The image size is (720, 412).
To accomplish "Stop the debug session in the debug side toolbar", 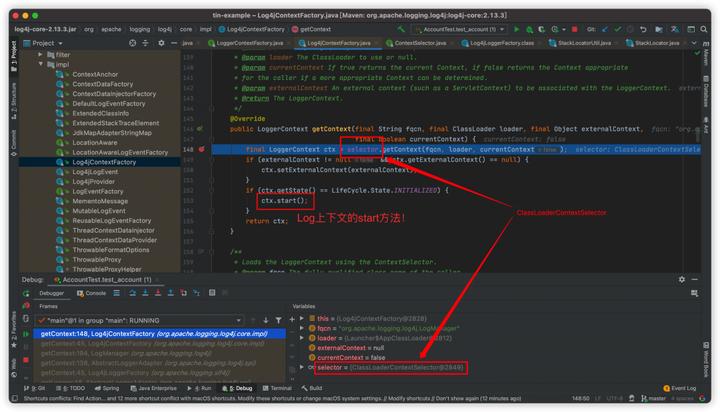I will [x=26, y=360].
